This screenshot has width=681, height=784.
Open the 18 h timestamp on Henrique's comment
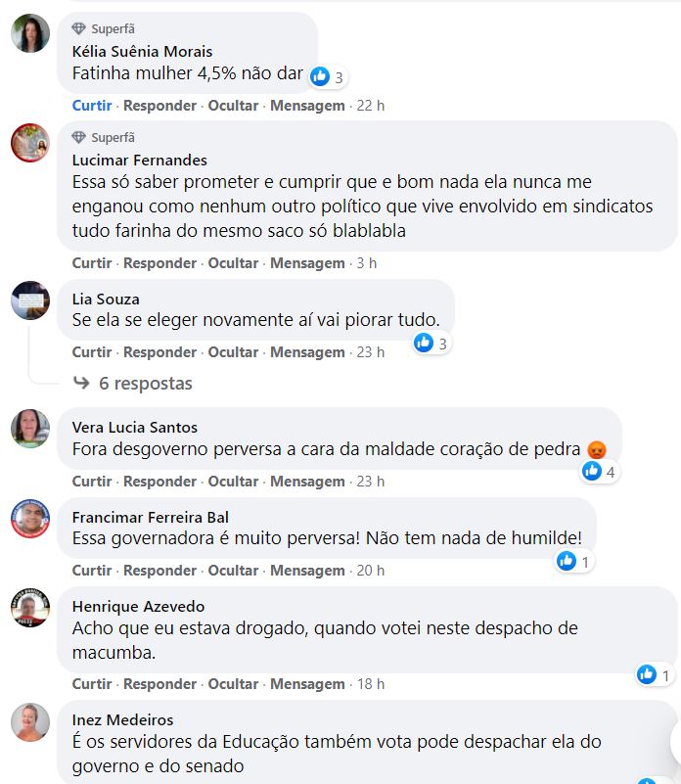coord(371,683)
